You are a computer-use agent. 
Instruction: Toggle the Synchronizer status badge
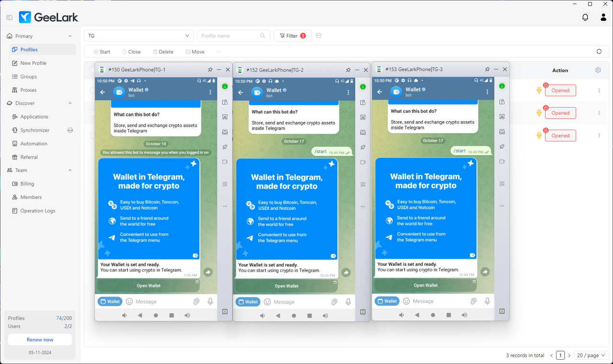pyautogui.click(x=70, y=130)
